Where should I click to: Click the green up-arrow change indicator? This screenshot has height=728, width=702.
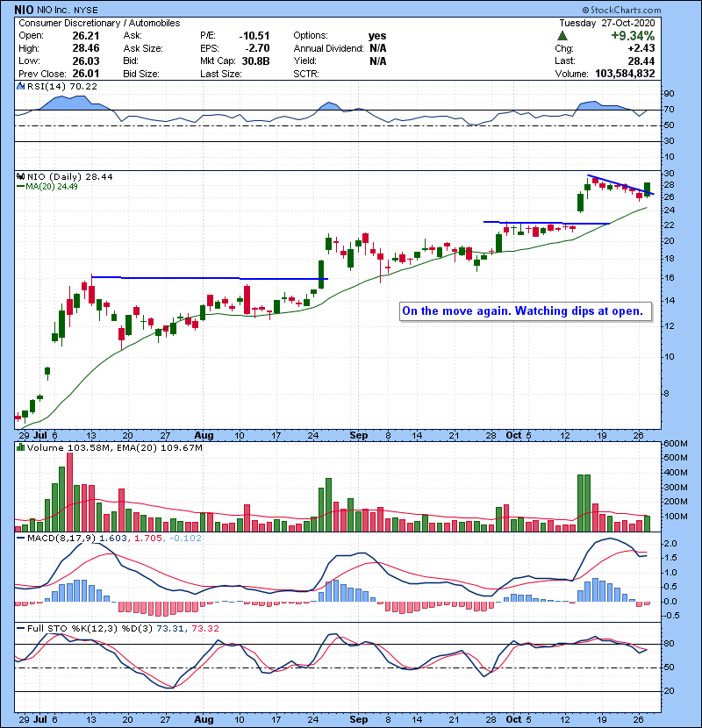click(x=562, y=36)
